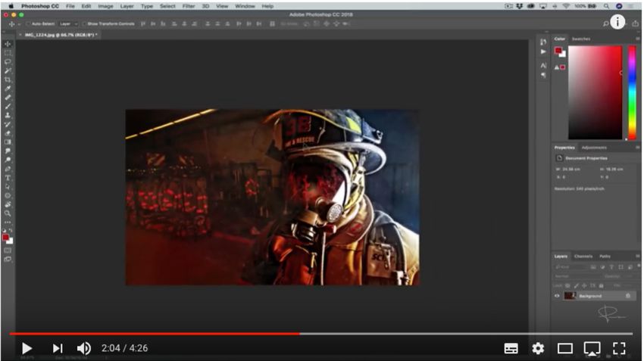This screenshot has height=361, width=644.
Task: Toggle video subtitles button
Action: pyautogui.click(x=511, y=348)
